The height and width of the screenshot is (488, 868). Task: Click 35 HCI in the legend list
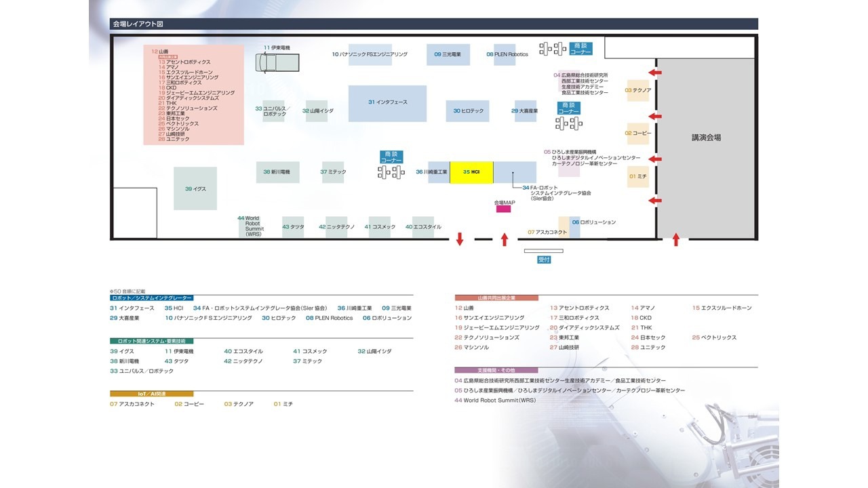[174, 308]
